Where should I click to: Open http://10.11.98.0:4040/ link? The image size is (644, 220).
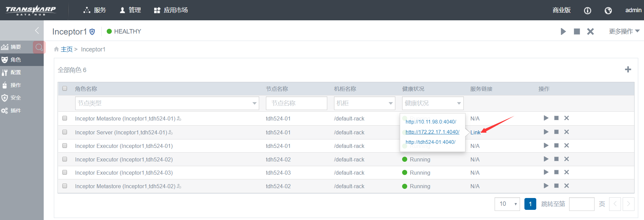click(431, 122)
